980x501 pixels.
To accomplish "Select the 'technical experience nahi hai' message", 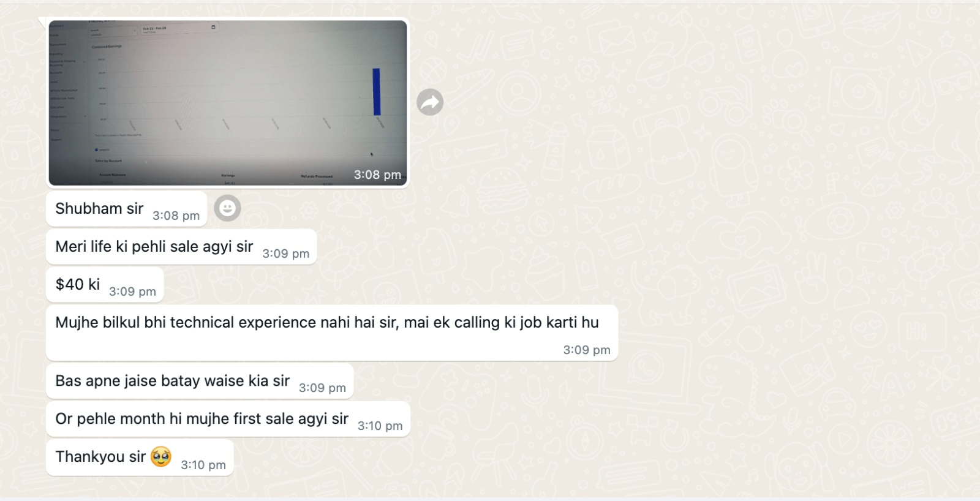I will (332, 333).
